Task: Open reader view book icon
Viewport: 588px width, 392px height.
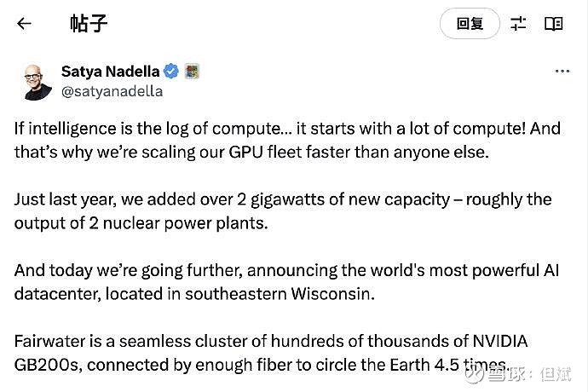Action: [554, 24]
